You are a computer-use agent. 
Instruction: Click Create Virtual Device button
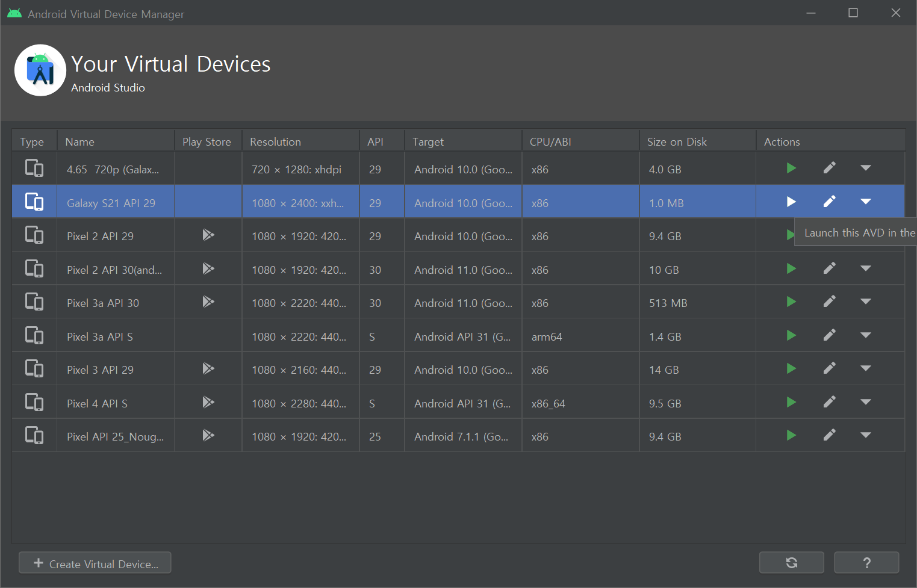(95, 563)
